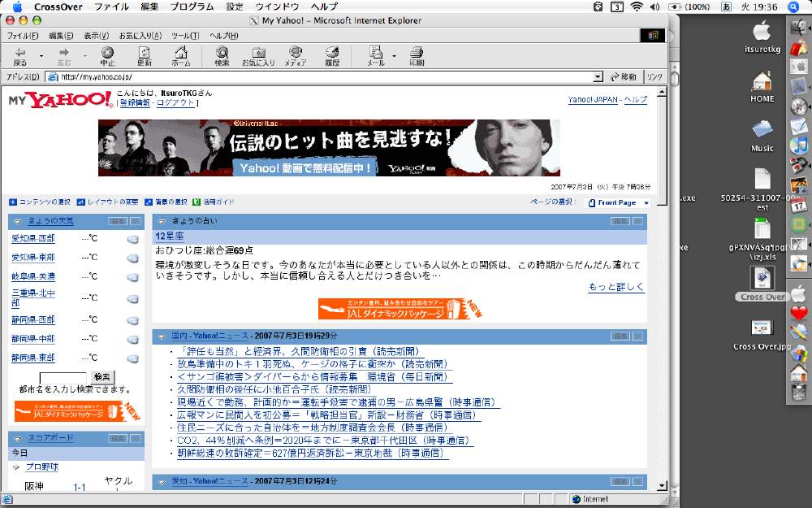This screenshot has height=508, width=812.
Task: Click the Mail (メール) toolbar icon
Action: click(375, 57)
